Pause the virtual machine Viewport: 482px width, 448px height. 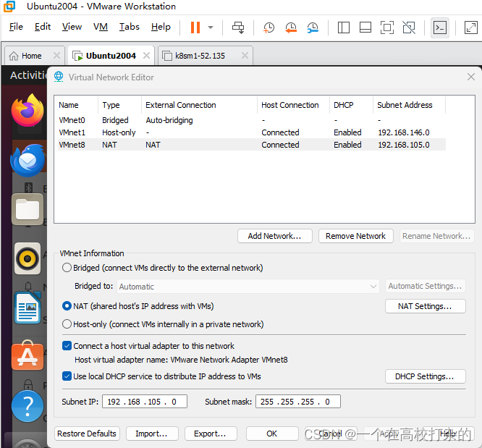pos(195,28)
